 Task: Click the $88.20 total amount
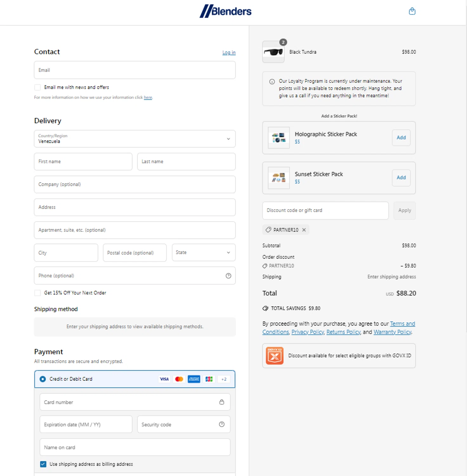(x=406, y=293)
